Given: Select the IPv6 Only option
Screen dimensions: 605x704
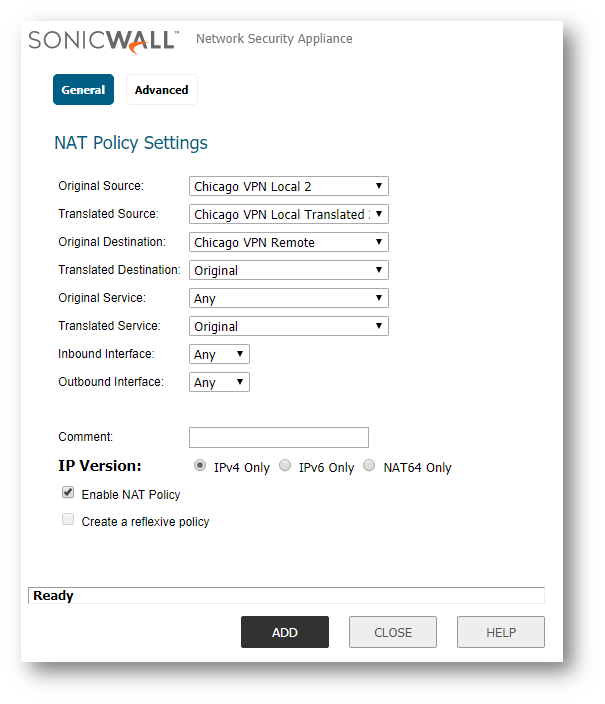Looking at the screenshot, I should (285, 466).
